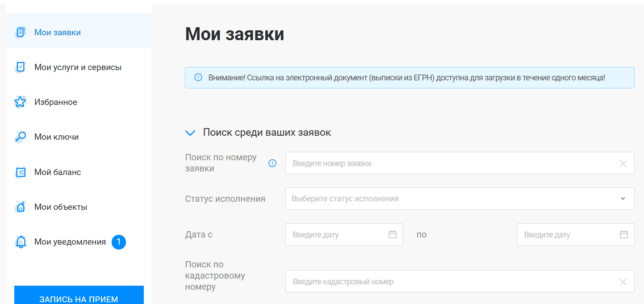
Task: Open the Мои заявки section icon
Action: coord(20,32)
